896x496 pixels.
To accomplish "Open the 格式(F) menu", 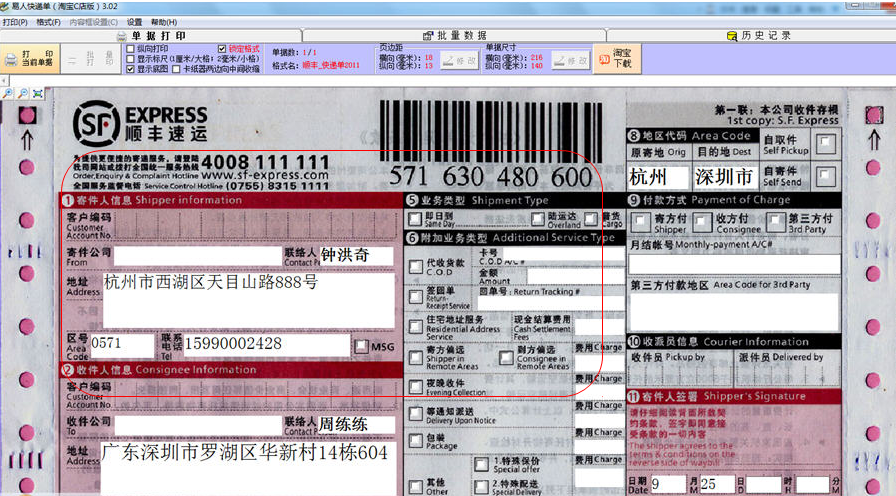I will (49, 22).
